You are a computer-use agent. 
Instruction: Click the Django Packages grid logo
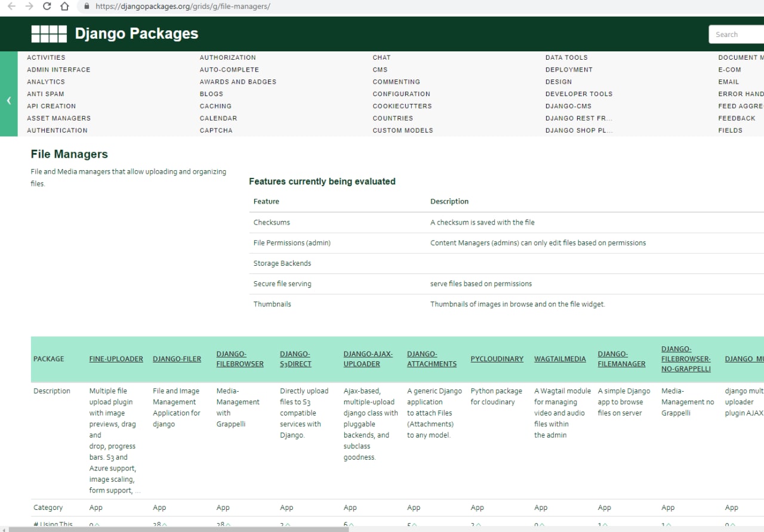49,34
